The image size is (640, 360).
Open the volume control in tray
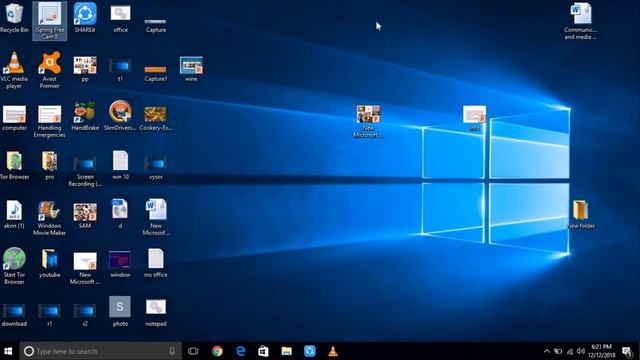point(581,351)
